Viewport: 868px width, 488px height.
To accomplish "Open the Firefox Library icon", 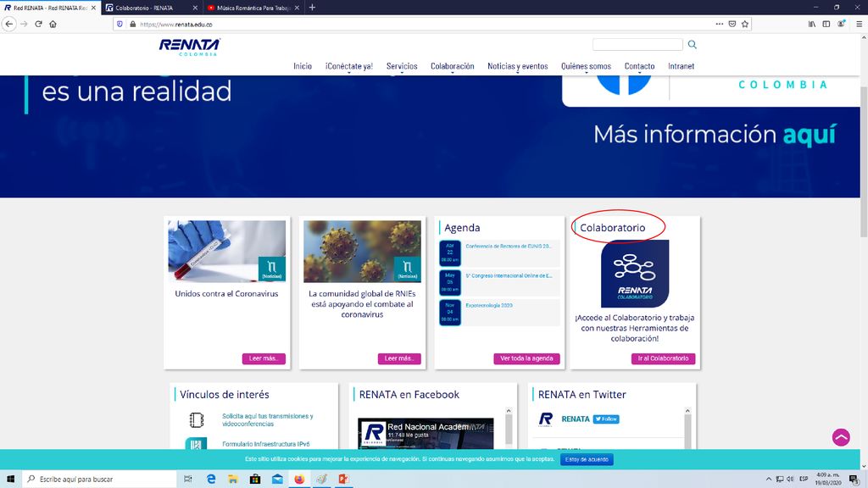I will (x=811, y=24).
